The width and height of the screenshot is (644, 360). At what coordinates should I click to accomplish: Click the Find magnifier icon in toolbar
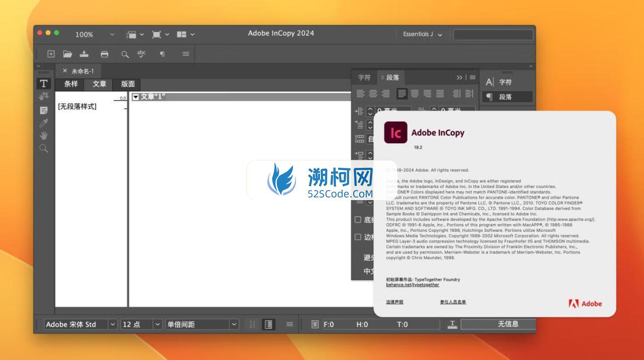[125, 54]
